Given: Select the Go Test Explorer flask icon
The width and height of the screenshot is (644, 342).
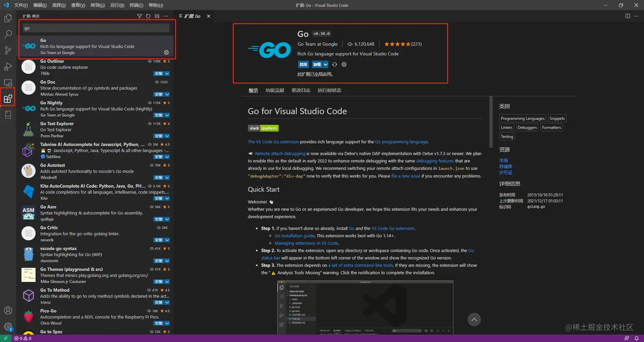Looking at the screenshot, I should click(29, 130).
